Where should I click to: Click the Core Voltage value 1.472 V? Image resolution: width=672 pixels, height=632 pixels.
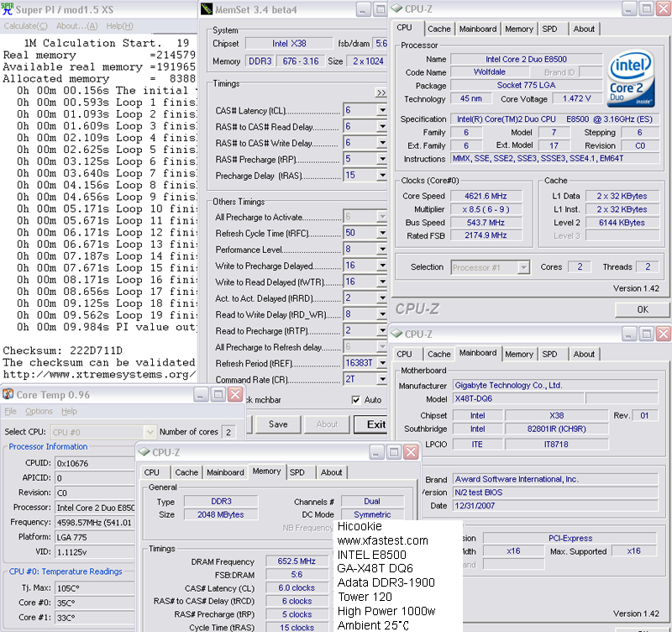[x=577, y=98]
